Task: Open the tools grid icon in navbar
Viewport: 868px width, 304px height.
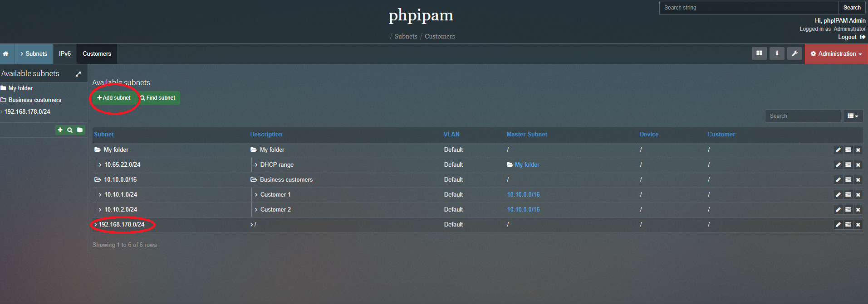Action: point(759,53)
